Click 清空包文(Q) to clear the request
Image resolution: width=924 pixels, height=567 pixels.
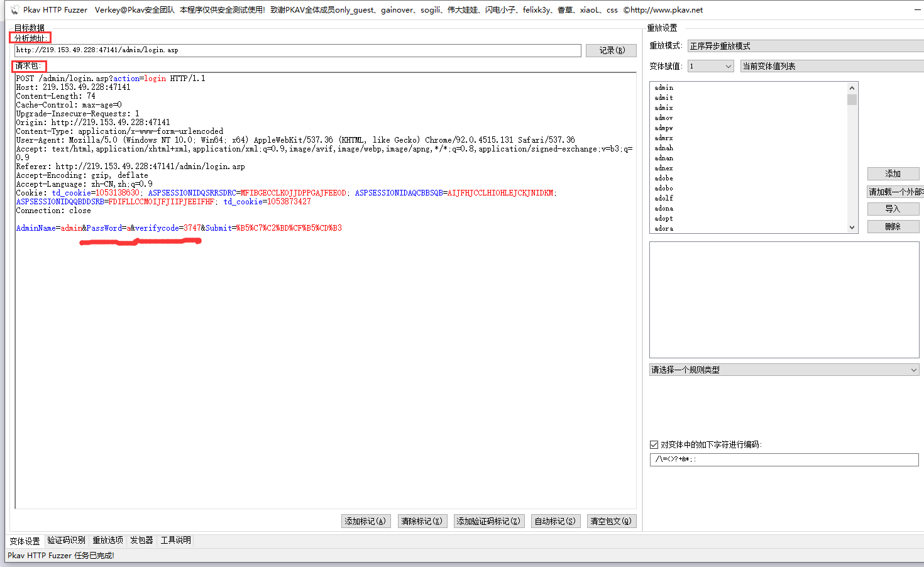coord(611,521)
